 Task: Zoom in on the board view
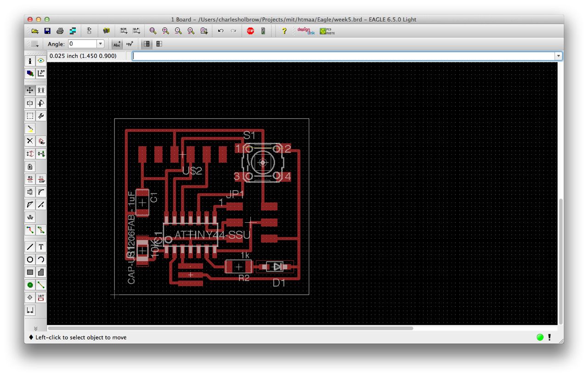pos(165,31)
